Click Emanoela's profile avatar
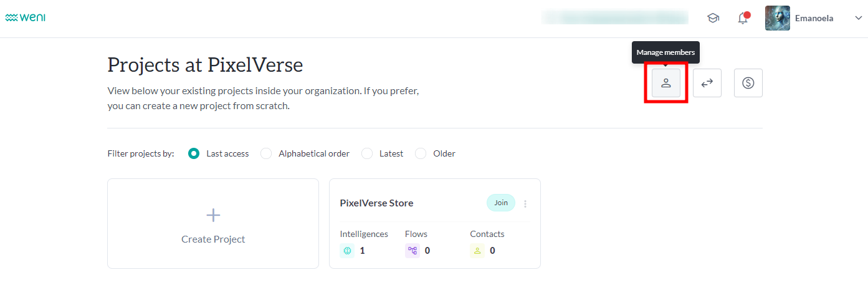The height and width of the screenshot is (285, 868). click(777, 19)
